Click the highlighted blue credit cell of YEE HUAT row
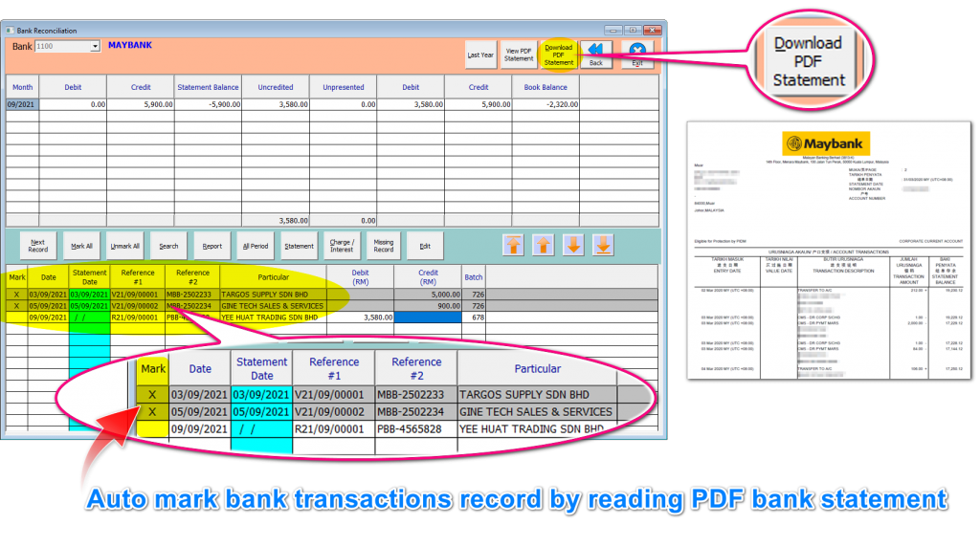This screenshot has height=547, width=980. pyautogui.click(x=428, y=317)
